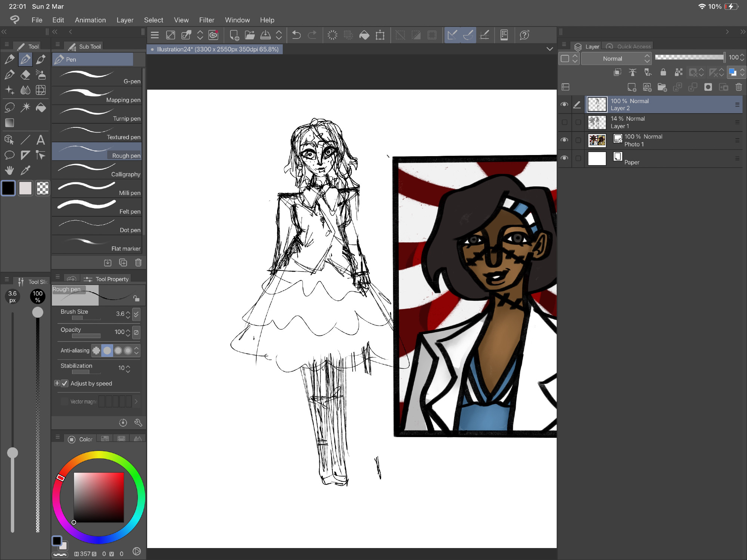This screenshot has height=560, width=747.
Task: Choose the Textured pen sub tool
Action: (97, 133)
